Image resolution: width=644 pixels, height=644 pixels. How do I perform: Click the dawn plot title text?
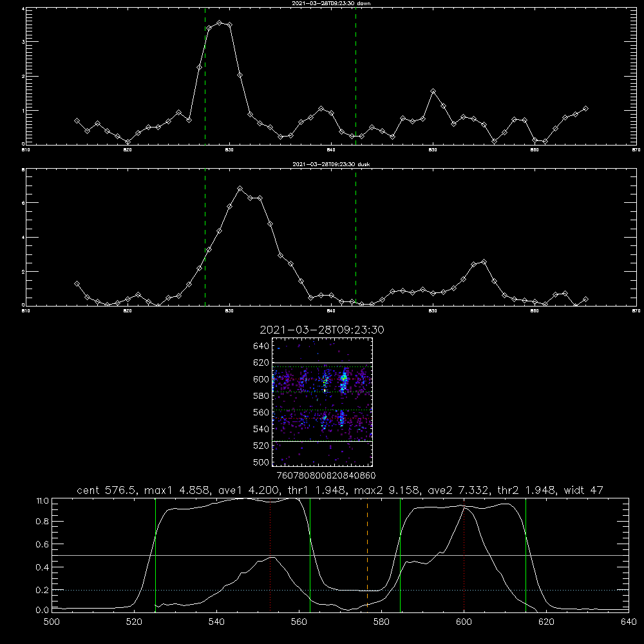click(x=331, y=3)
